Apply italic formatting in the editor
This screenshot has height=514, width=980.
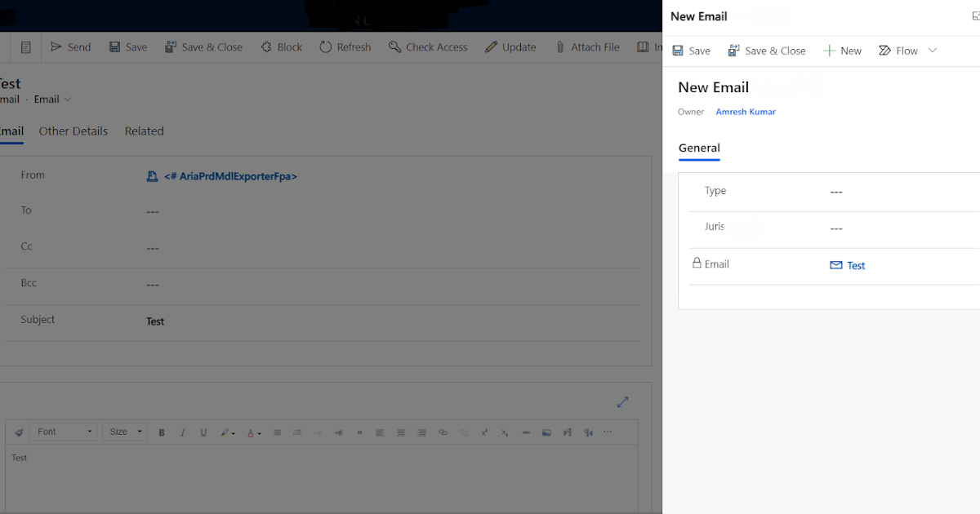pyautogui.click(x=183, y=432)
